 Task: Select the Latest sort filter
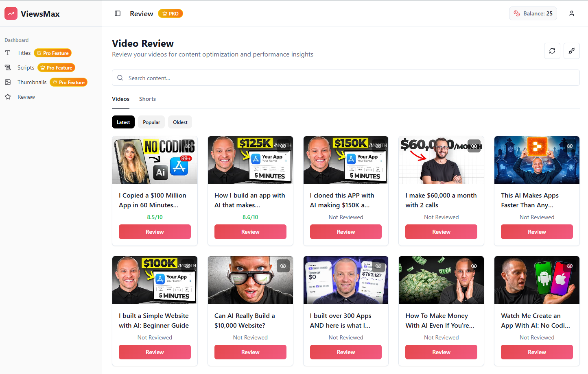[123, 122]
